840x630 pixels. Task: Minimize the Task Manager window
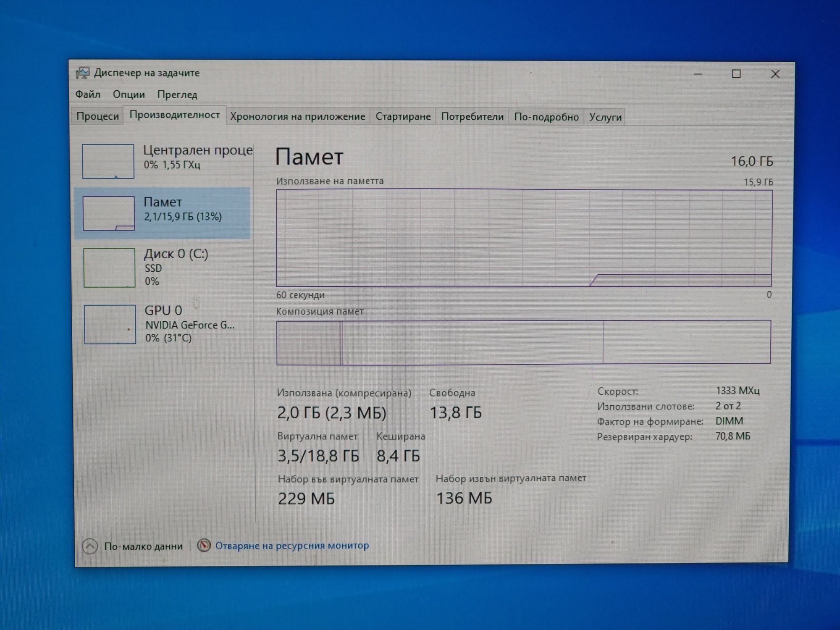698,74
